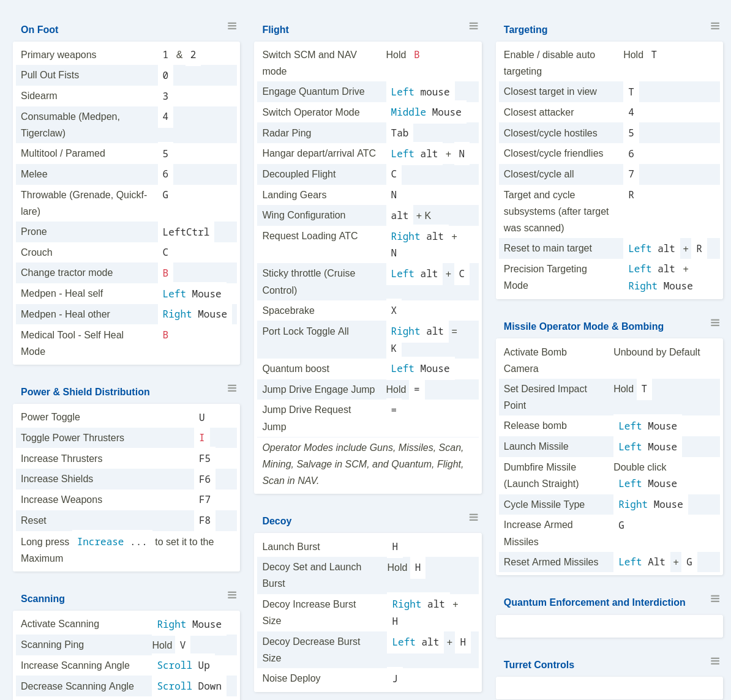This screenshot has height=700, width=731.
Task: Select the Decoy section heading
Action: (x=276, y=521)
